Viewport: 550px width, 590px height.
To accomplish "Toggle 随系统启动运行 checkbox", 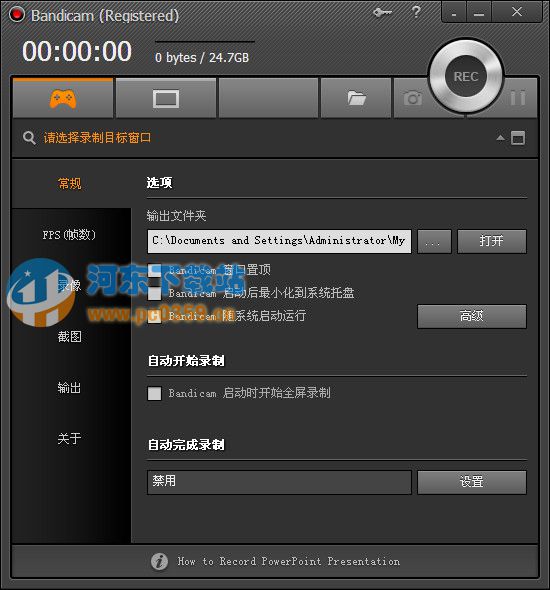I will click(154, 316).
